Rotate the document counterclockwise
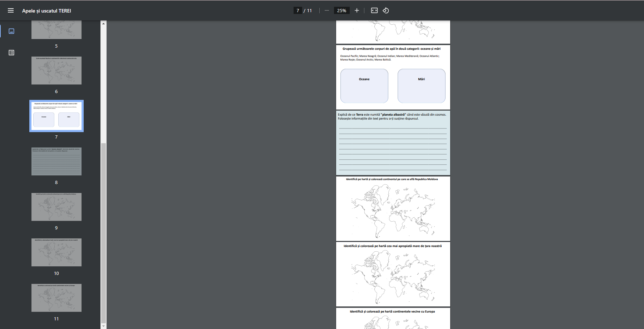The width and height of the screenshot is (644, 329). coord(385,11)
